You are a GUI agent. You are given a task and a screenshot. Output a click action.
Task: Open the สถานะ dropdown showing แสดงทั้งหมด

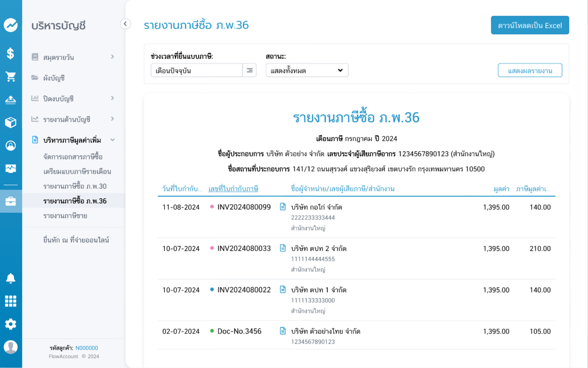click(307, 70)
